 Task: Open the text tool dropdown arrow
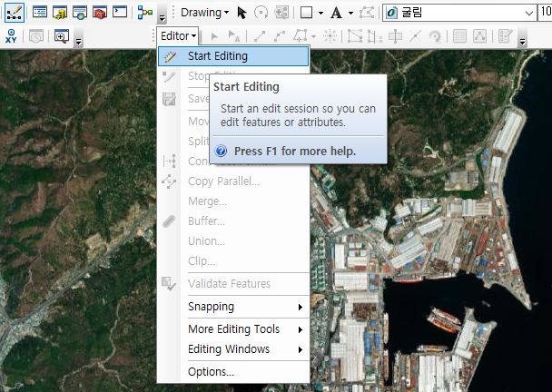coord(350,13)
